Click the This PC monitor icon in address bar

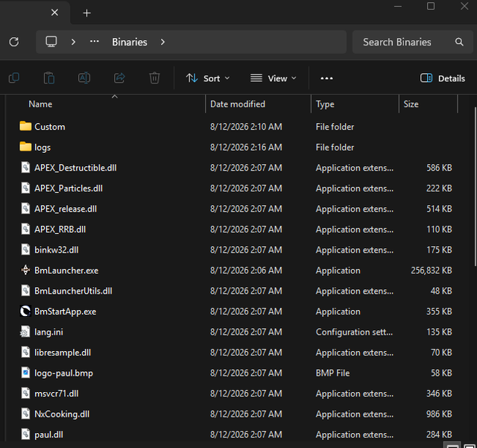coord(51,42)
